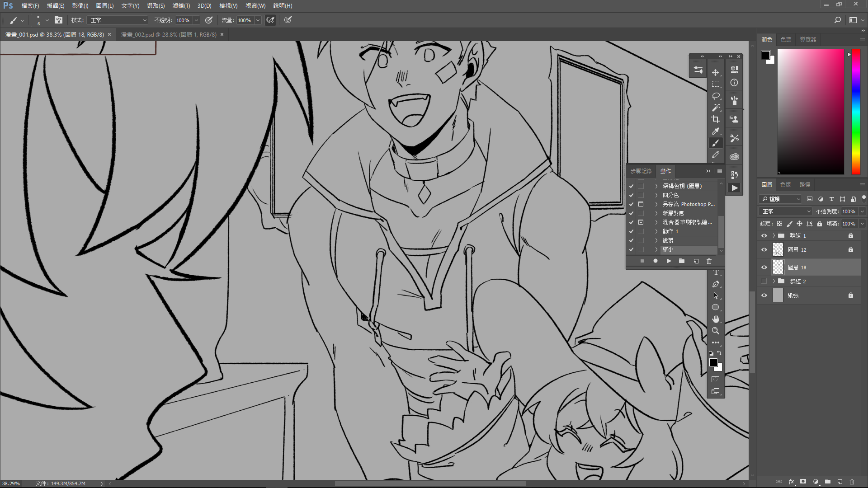Open the 濾鏡(T) menu

181,6
